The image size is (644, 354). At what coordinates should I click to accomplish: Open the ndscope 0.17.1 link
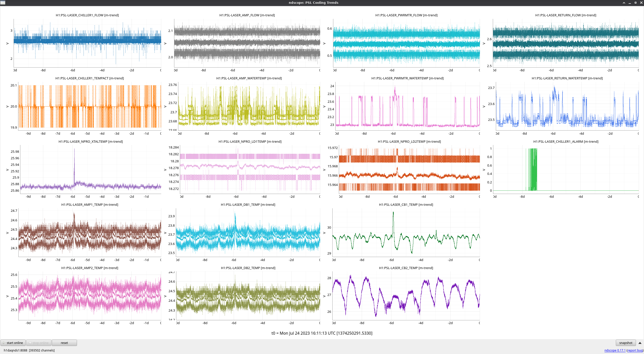pos(615,350)
